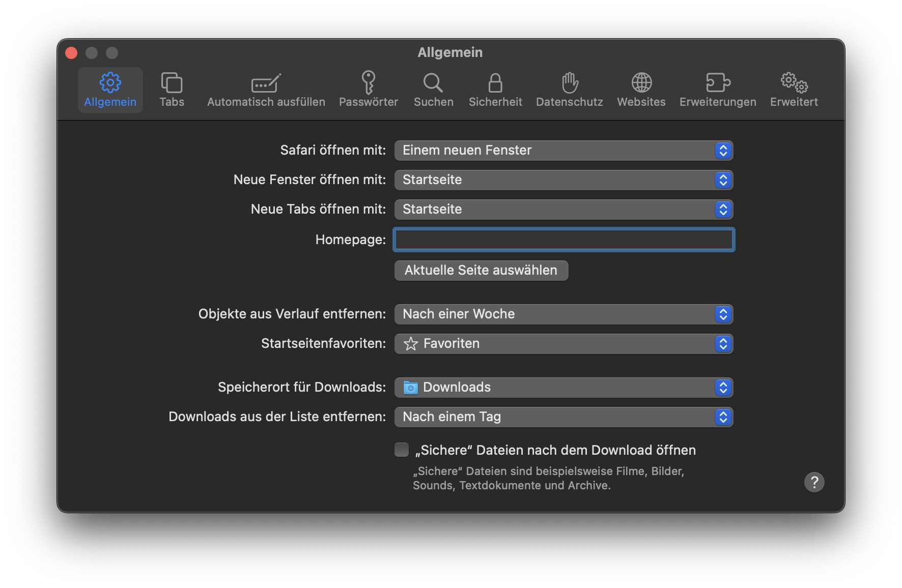This screenshot has height=588, width=902.
Task: Click the help question mark button
Action: [x=814, y=482]
